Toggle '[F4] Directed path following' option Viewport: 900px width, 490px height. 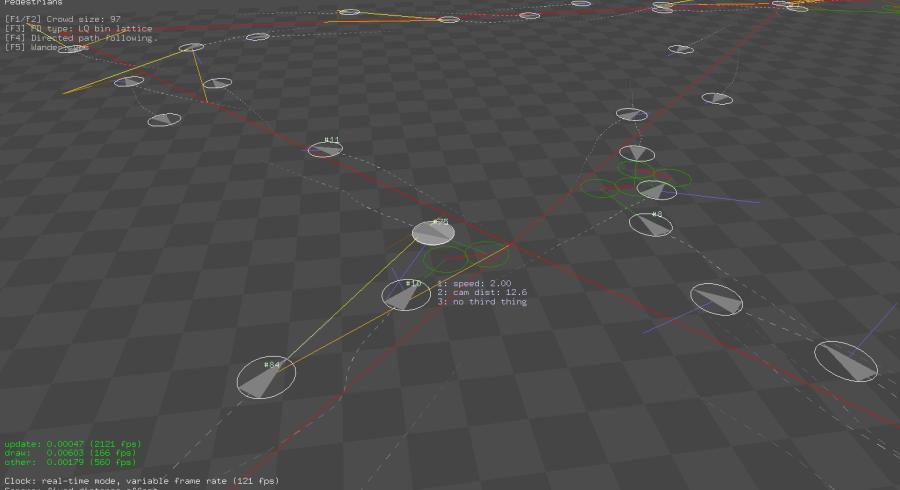coord(80,38)
